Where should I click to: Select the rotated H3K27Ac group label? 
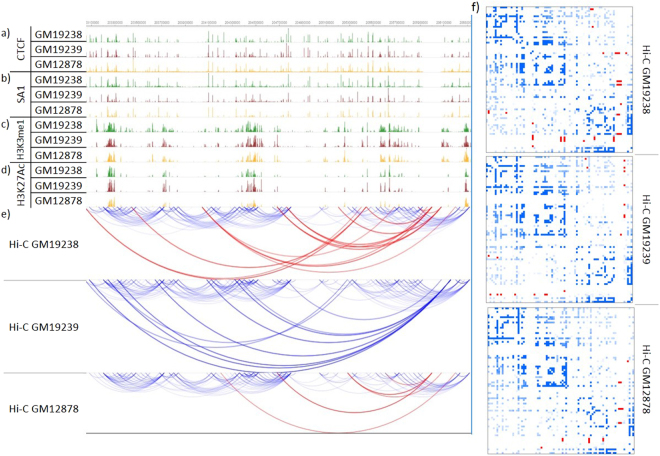pos(21,185)
